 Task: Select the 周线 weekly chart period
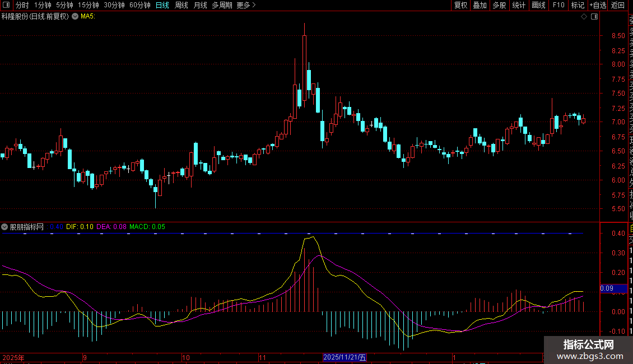pyautogui.click(x=181, y=5)
